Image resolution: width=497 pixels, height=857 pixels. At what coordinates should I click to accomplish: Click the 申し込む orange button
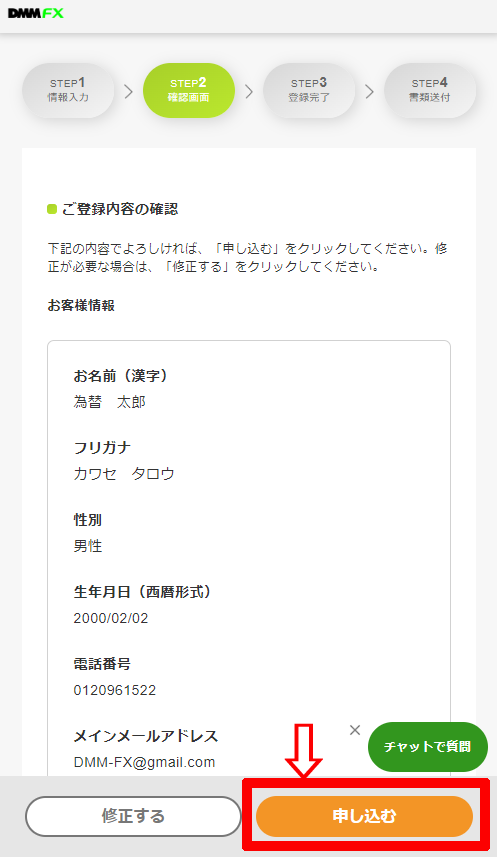click(x=364, y=816)
